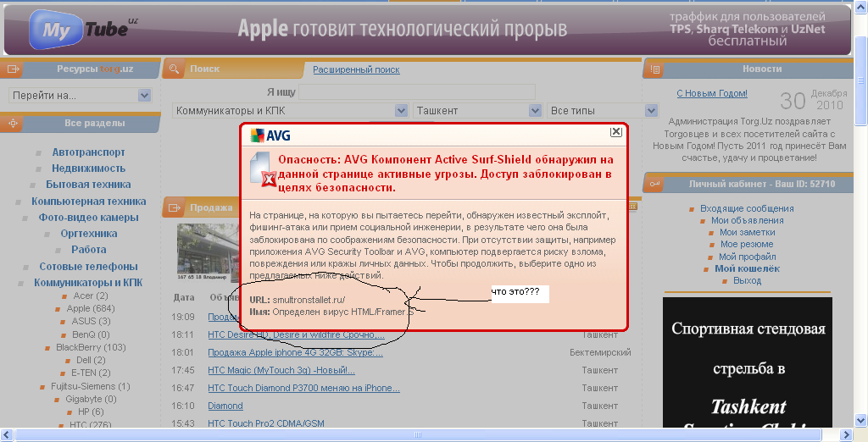The image size is (868, 442).
Task: Click the magnifier icon beside Поиск
Action: [174, 69]
